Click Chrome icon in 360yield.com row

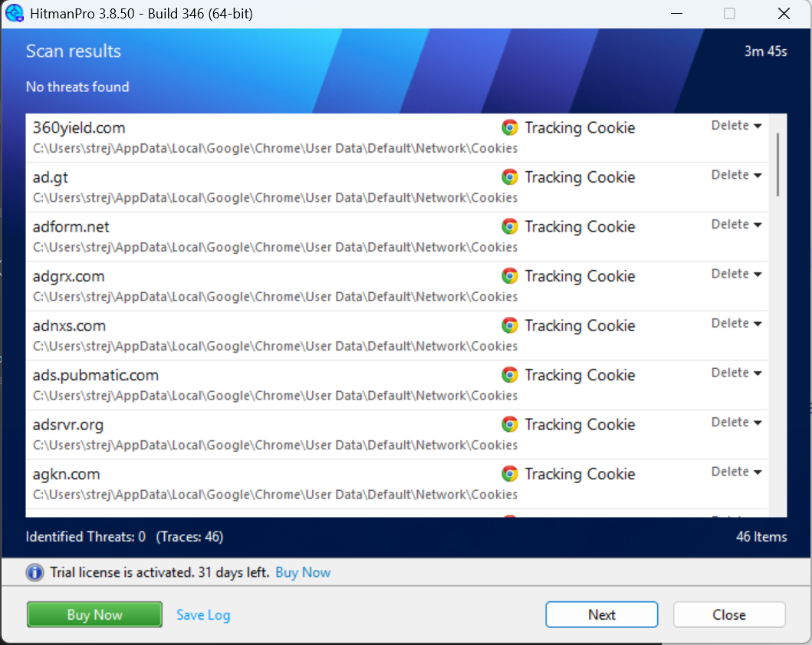(x=510, y=127)
